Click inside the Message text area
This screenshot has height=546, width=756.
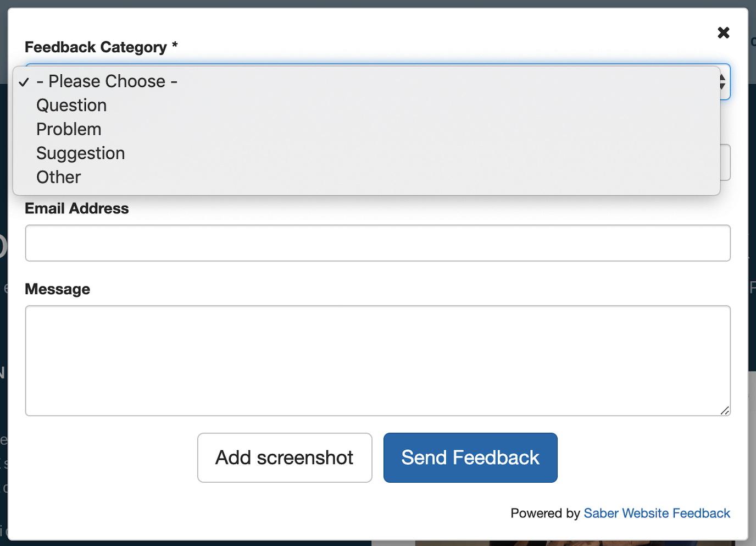click(377, 360)
